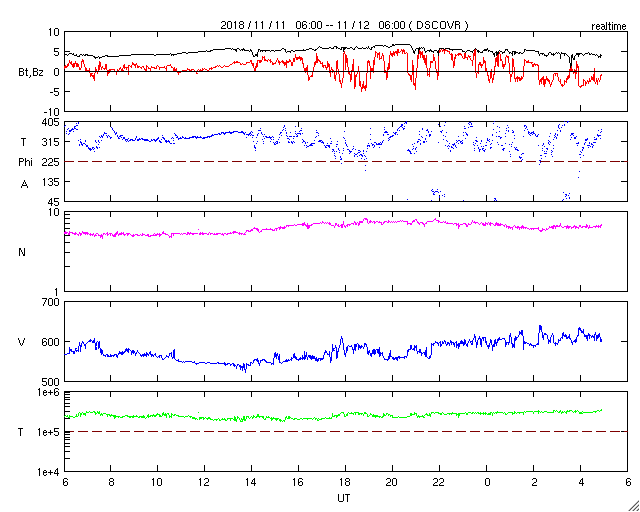640x512 pixels.
Task: Click the "0" midnight label on UT axis
Action: coord(487,482)
